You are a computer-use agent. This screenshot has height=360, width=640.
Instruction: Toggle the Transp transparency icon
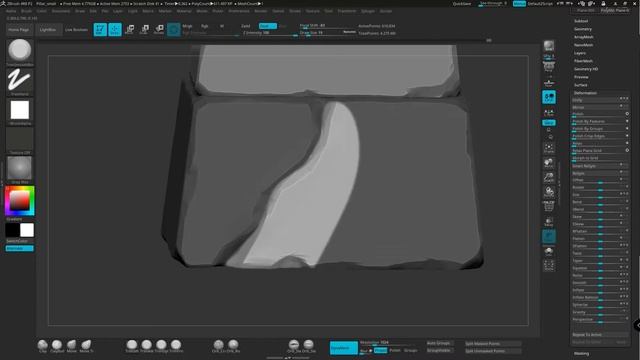point(549,222)
